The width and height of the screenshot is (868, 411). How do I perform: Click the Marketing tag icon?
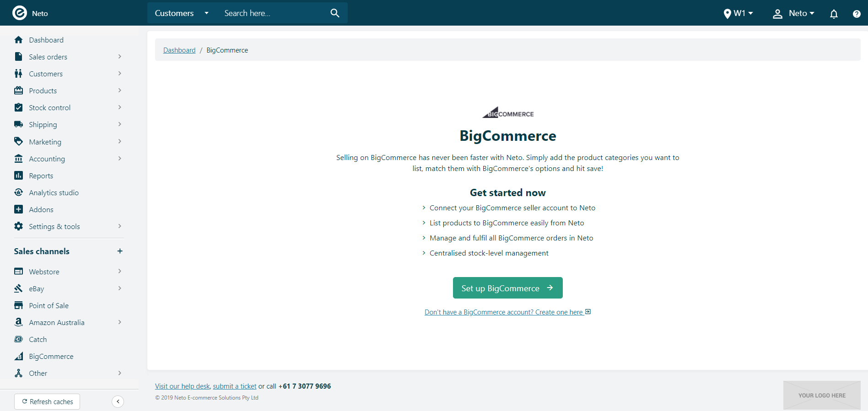tap(18, 141)
